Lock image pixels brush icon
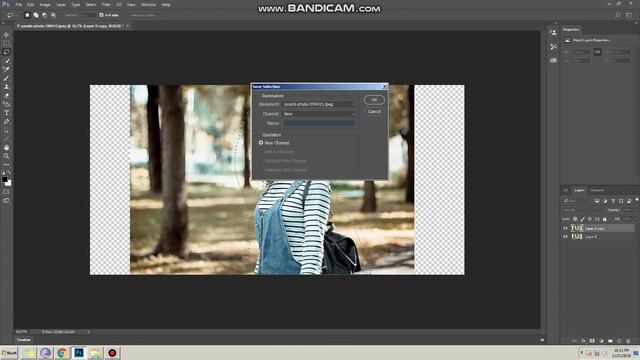The width and height of the screenshot is (640, 360). [x=582, y=219]
